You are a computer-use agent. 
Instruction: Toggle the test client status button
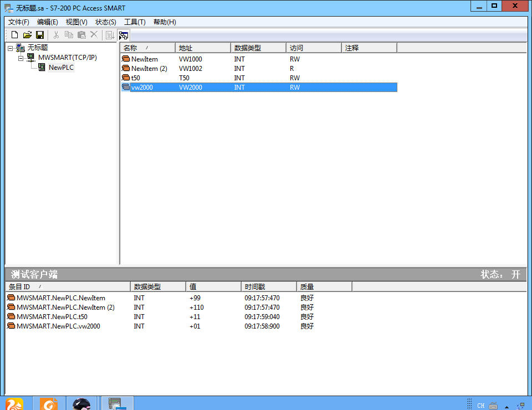coord(123,35)
